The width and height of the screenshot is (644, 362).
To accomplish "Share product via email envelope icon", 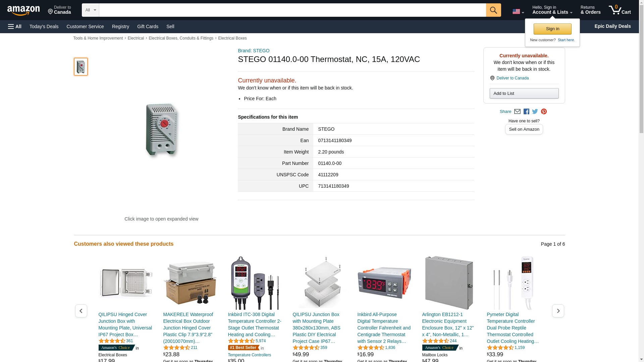I will [x=517, y=112].
